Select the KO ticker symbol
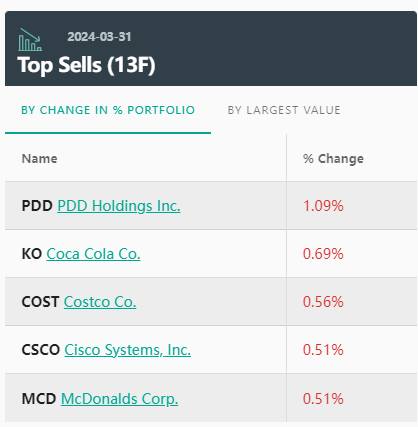418x427 pixels. coord(32,254)
